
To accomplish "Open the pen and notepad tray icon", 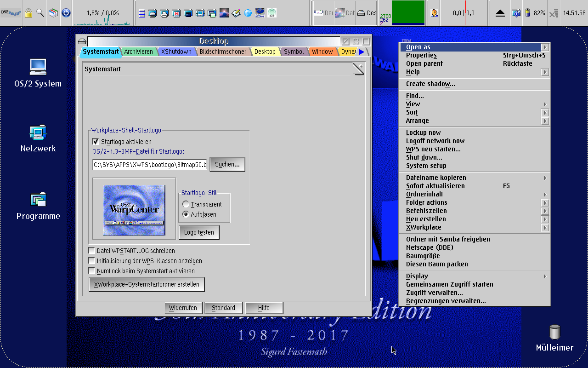I will [x=236, y=13].
